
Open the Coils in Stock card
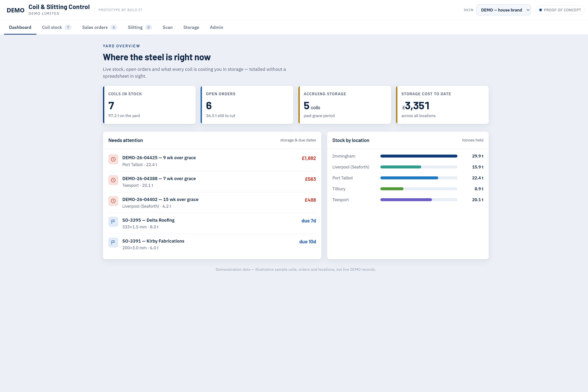(149, 105)
